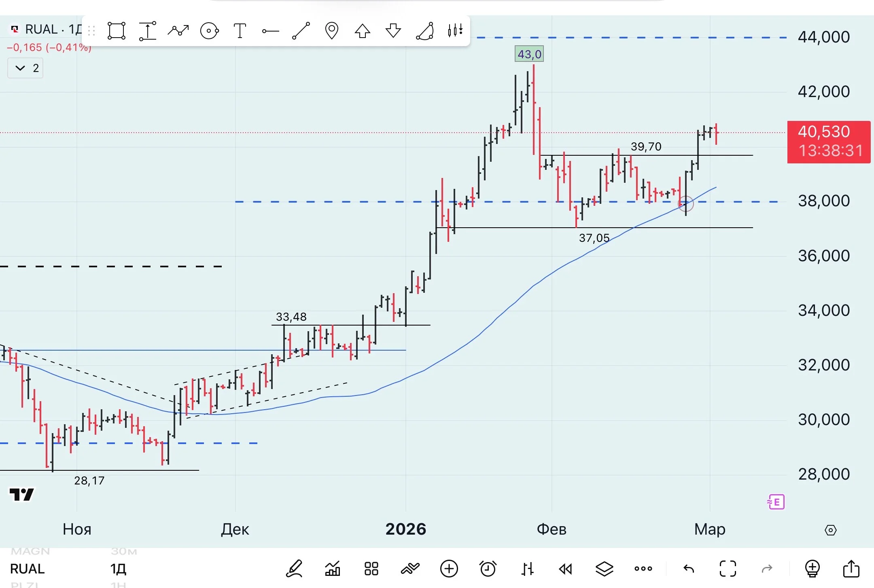The height and width of the screenshot is (588, 874).
Task: Select the arrow up marker tool
Action: point(363,31)
